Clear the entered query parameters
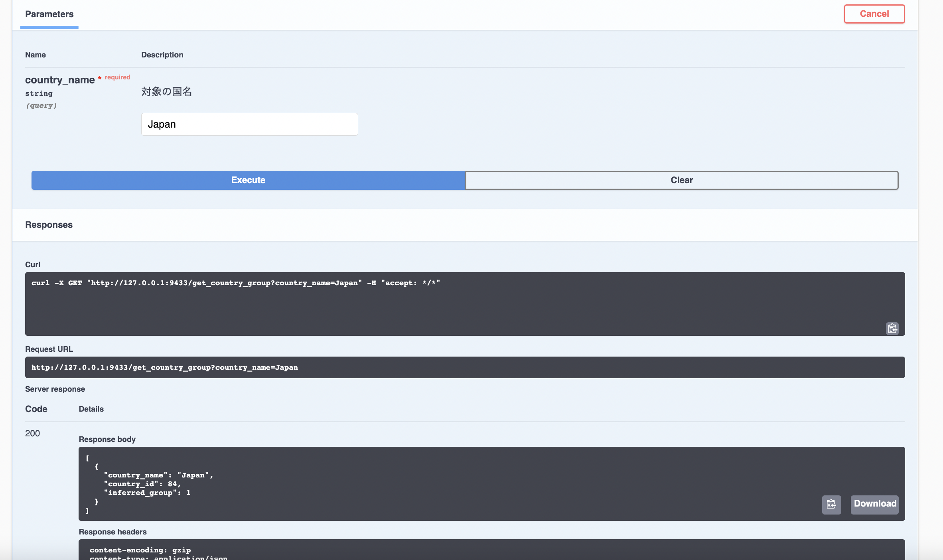Viewport: 943px width, 560px height. pos(681,180)
